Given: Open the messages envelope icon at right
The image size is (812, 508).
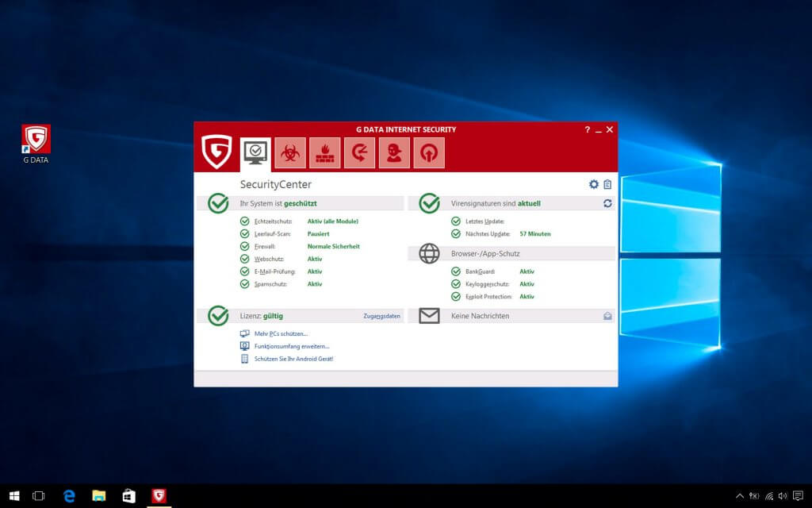Looking at the screenshot, I should coord(607,316).
